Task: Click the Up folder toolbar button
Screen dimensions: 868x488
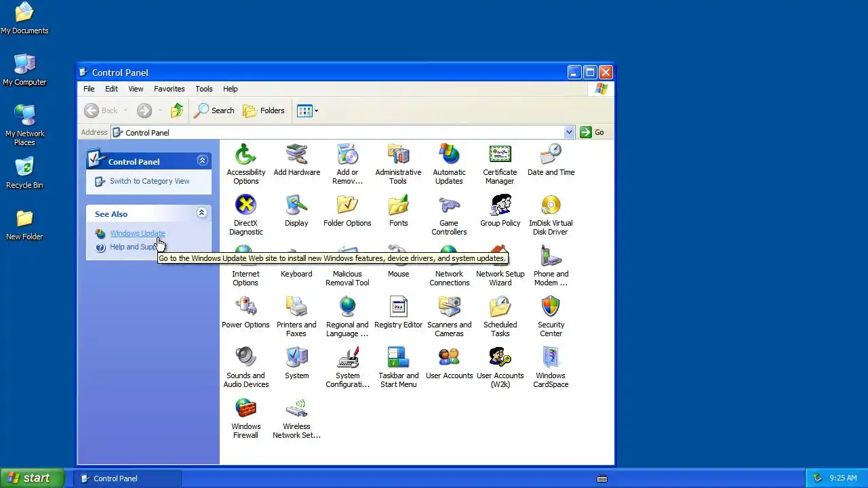Action: [x=177, y=110]
